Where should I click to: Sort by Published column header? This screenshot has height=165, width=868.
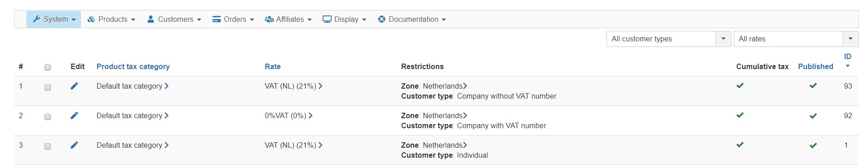pos(816,66)
